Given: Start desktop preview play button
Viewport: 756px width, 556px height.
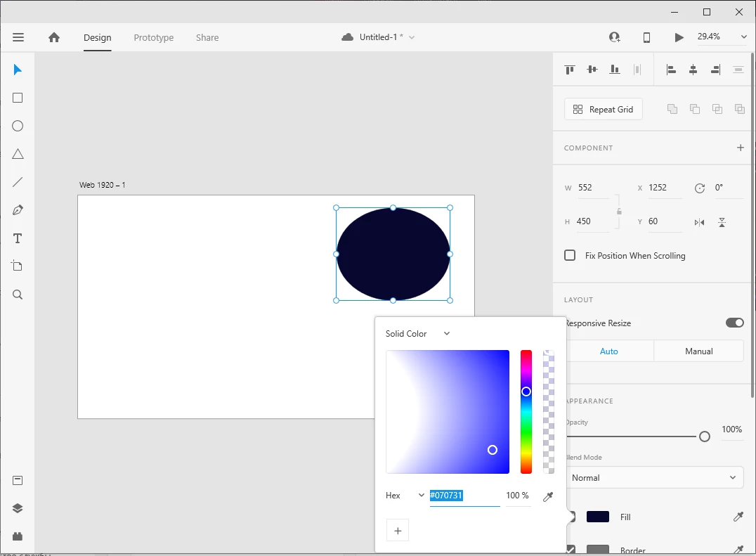Looking at the screenshot, I should point(679,37).
